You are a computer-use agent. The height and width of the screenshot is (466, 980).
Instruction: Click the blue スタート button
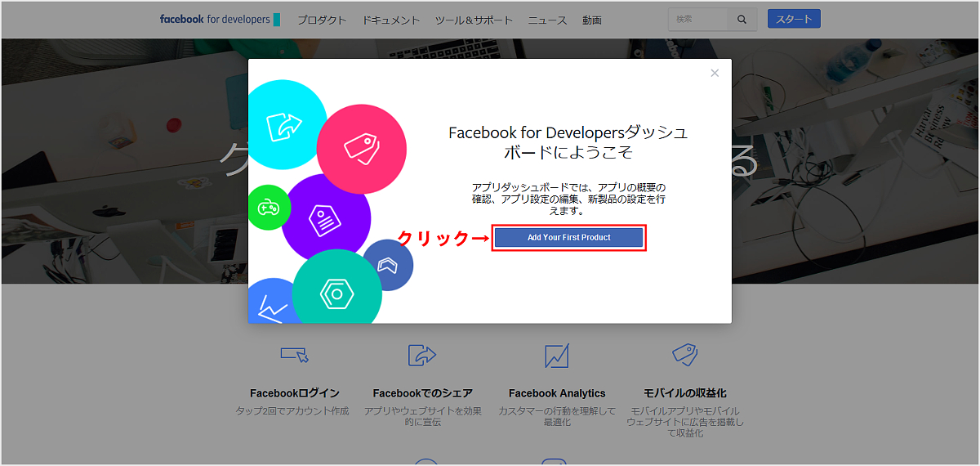(794, 20)
